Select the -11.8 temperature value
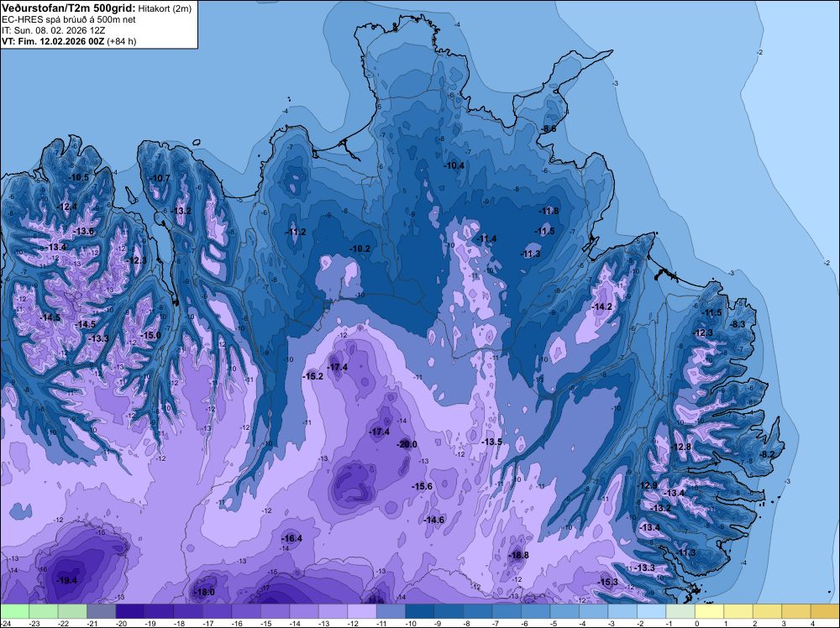840x628 pixels. [x=549, y=211]
